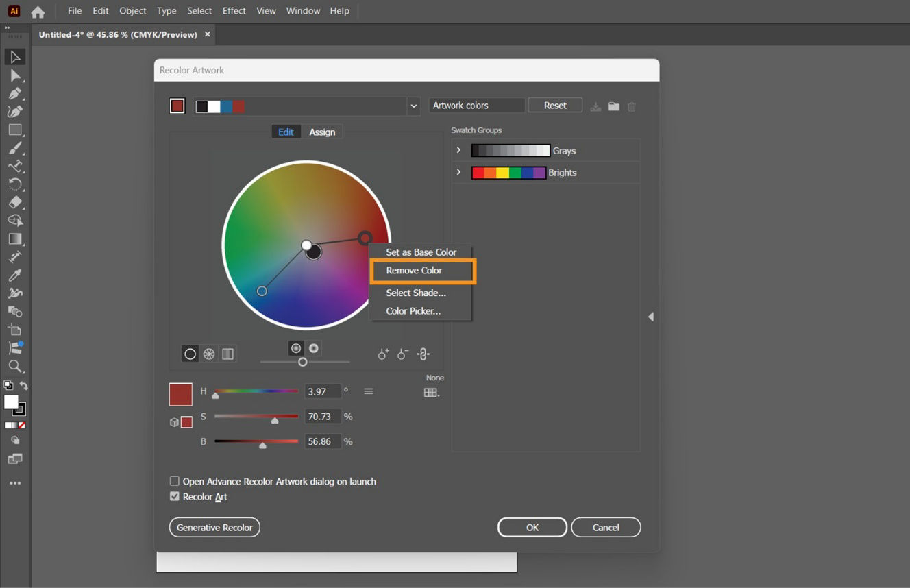Click the remove color tool icon
Viewport: 910px width, 588px height.
pyautogui.click(x=402, y=354)
